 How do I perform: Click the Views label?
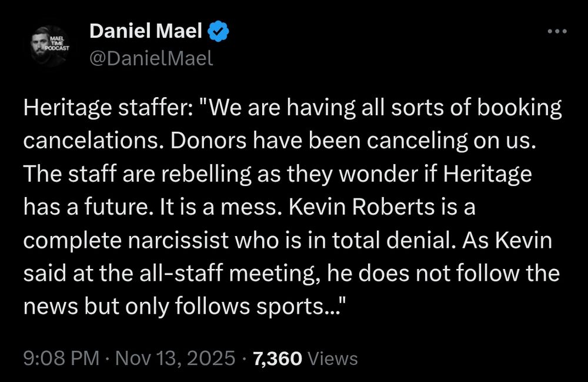(333, 358)
